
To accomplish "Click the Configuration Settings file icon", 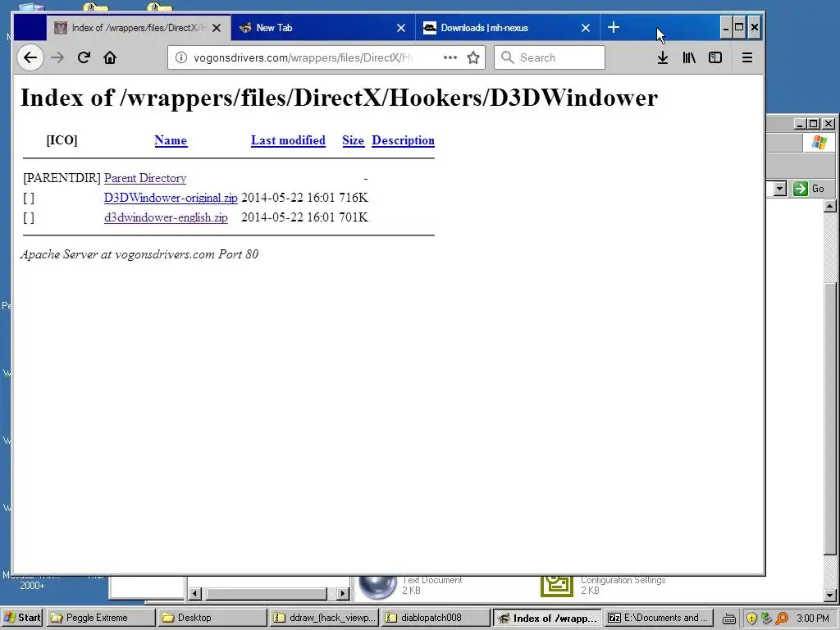I will [557, 585].
